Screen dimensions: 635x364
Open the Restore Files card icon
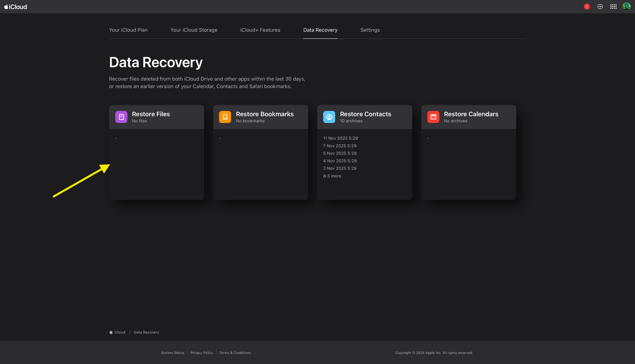tap(121, 117)
